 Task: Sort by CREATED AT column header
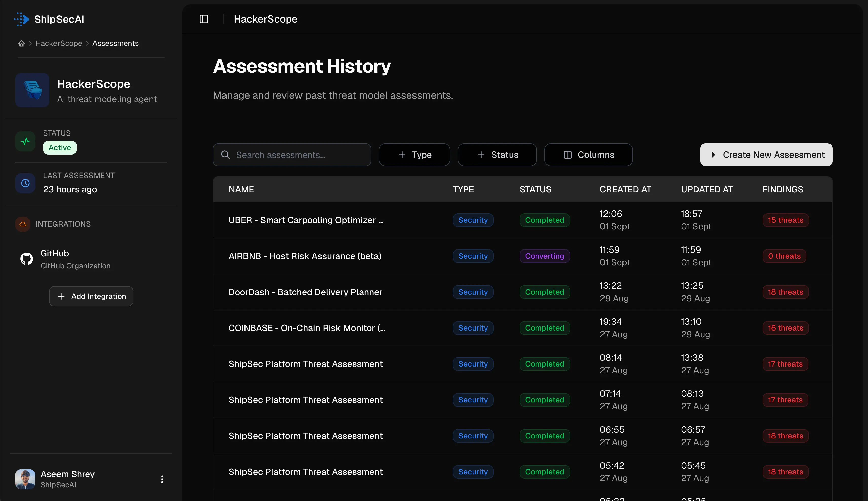(625, 189)
